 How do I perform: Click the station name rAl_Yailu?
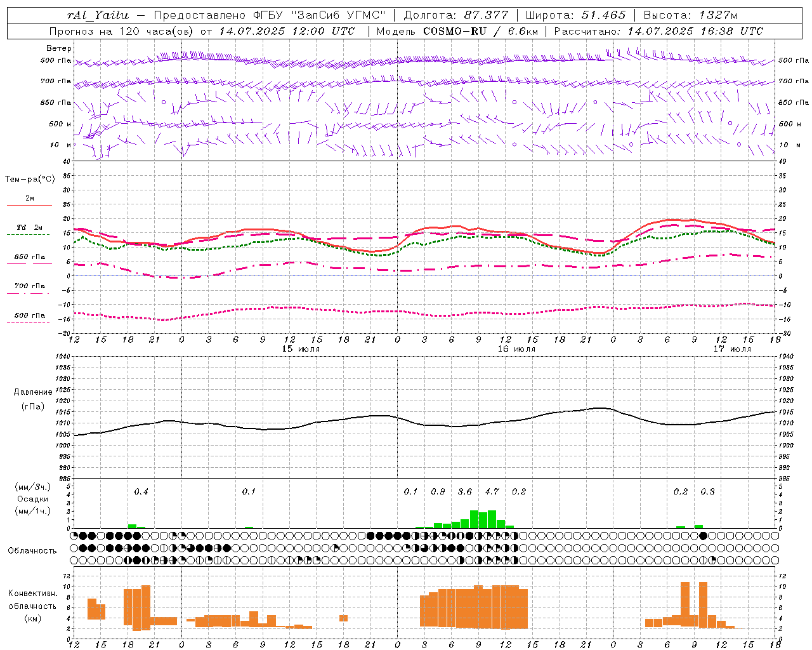[97, 15]
